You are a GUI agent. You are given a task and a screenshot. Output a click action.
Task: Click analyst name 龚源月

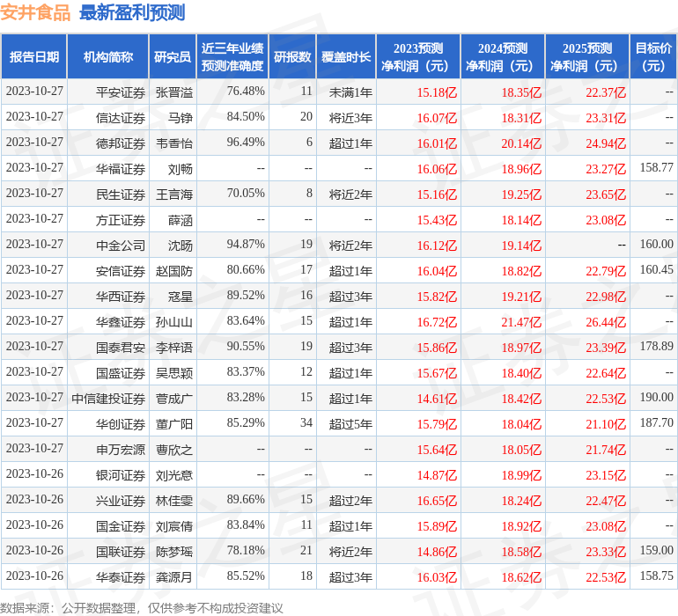click(x=173, y=576)
